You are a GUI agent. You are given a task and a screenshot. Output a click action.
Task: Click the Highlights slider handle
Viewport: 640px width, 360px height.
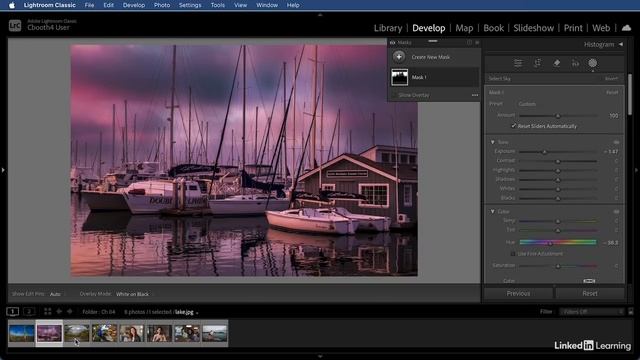(x=558, y=170)
